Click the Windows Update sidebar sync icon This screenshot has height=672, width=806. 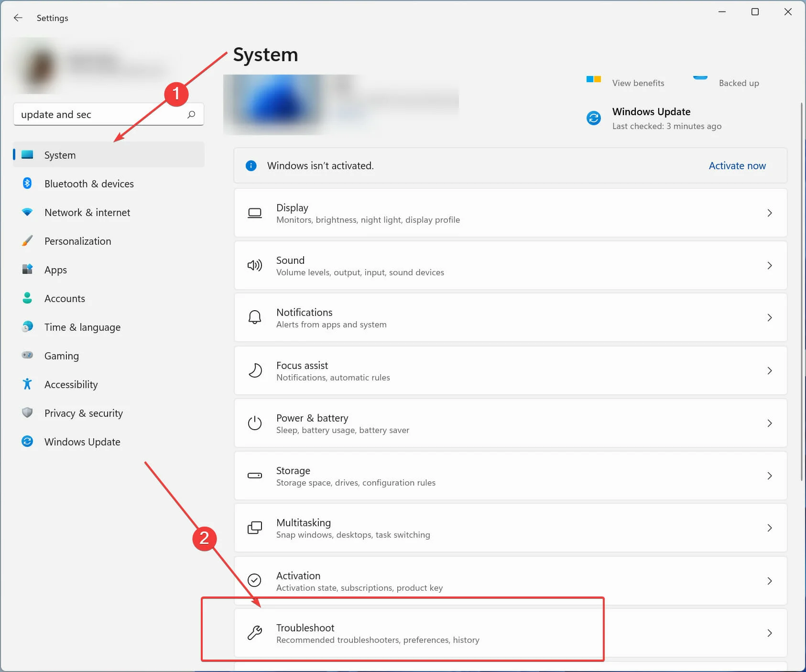[x=27, y=441]
